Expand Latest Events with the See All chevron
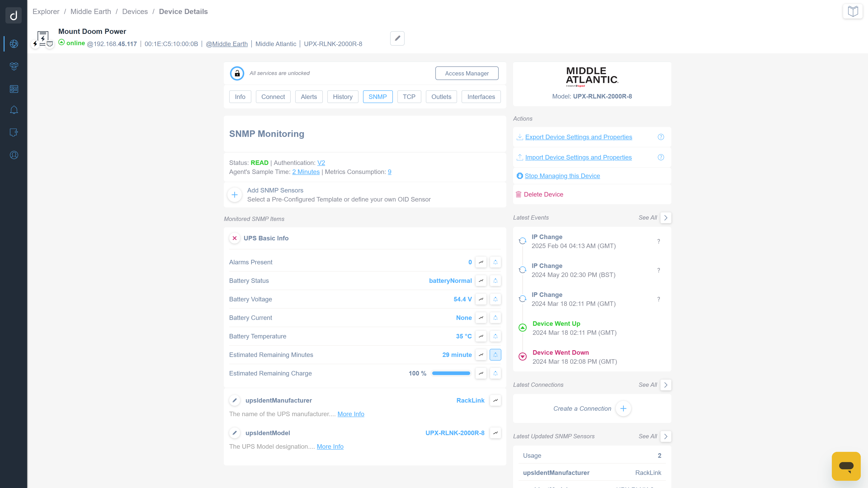The width and height of the screenshot is (868, 488). [665, 218]
